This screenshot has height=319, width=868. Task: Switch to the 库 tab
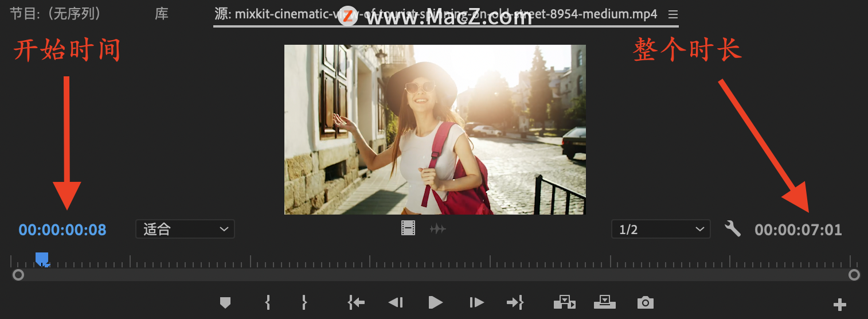(162, 14)
